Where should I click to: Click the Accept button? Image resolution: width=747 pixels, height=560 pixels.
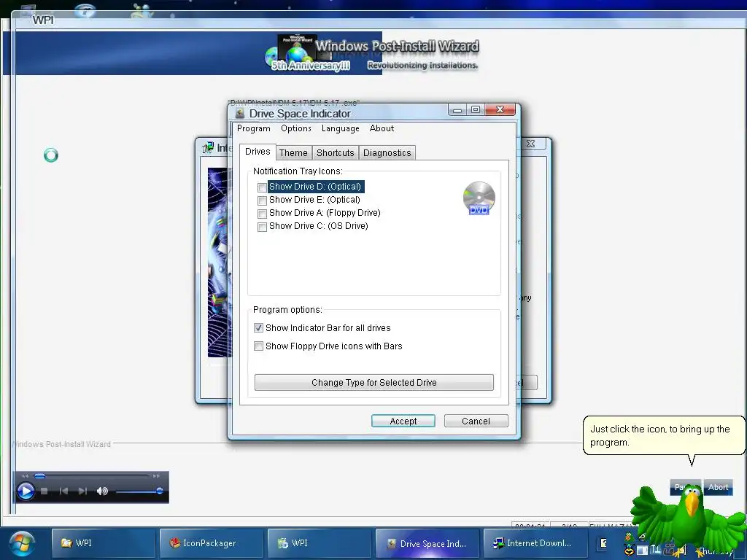coord(403,421)
